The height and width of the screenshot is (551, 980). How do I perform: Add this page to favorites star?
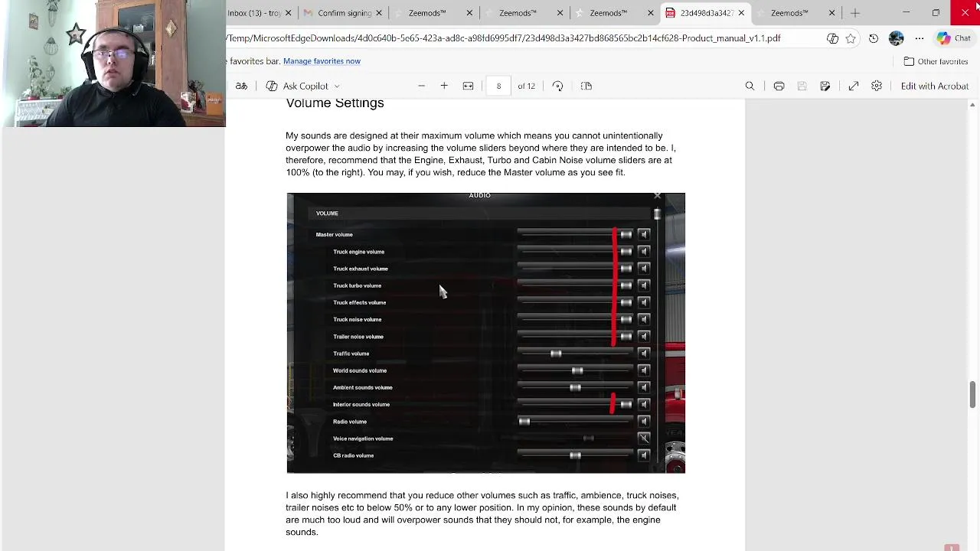click(x=851, y=38)
